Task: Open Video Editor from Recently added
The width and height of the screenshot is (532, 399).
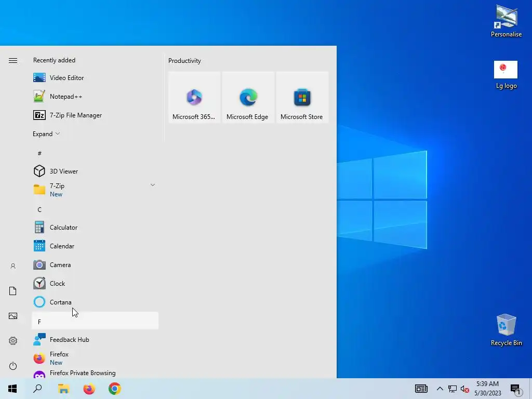Action: [x=95, y=78]
